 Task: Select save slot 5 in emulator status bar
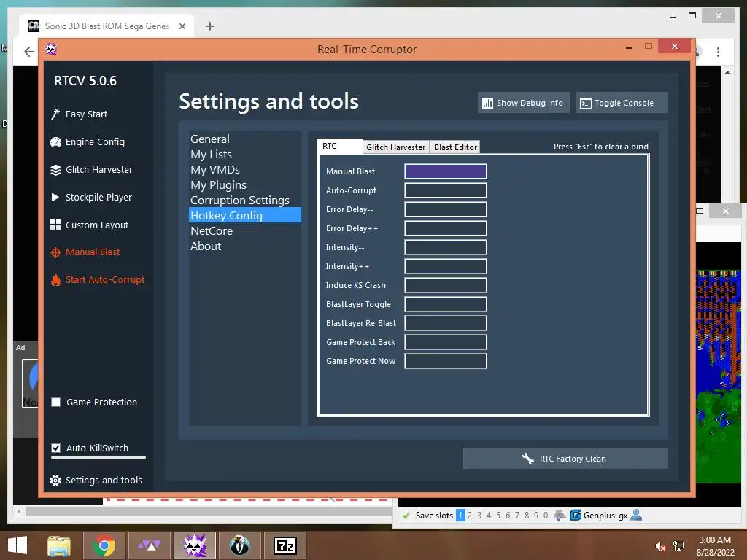pyautogui.click(x=498, y=516)
